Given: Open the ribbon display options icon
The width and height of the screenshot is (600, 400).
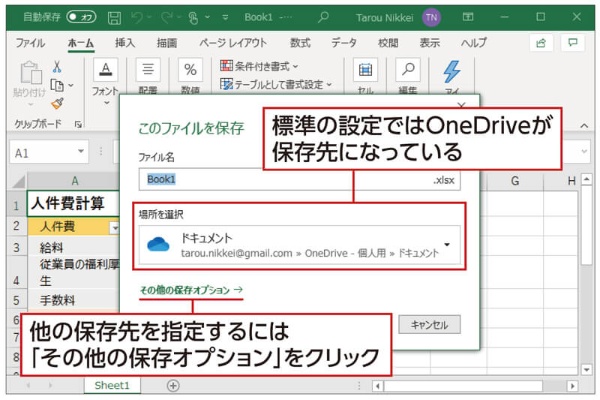Looking at the screenshot, I should (x=468, y=17).
